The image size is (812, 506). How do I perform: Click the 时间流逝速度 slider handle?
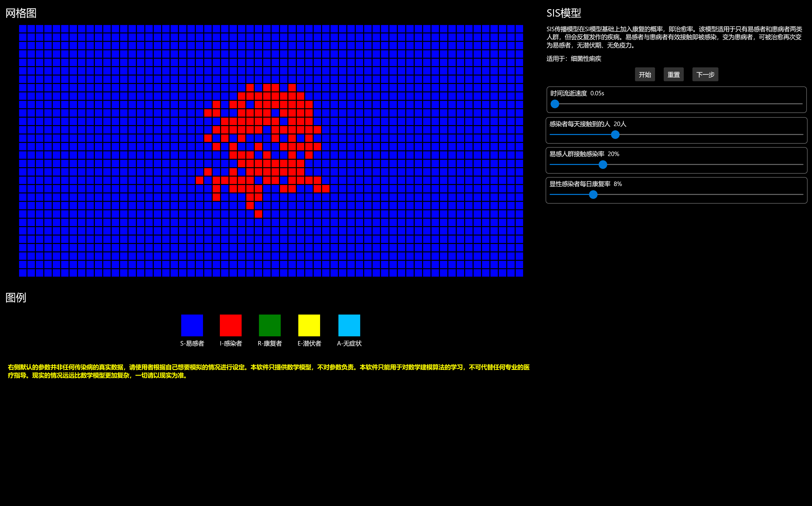(x=555, y=104)
